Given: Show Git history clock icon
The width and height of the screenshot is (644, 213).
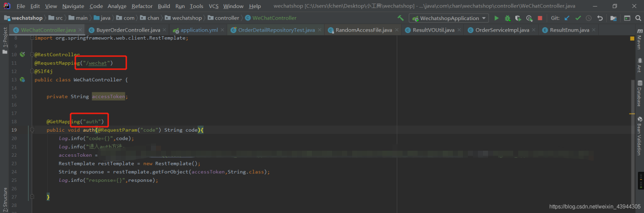Looking at the screenshot, I should click(x=588, y=18).
